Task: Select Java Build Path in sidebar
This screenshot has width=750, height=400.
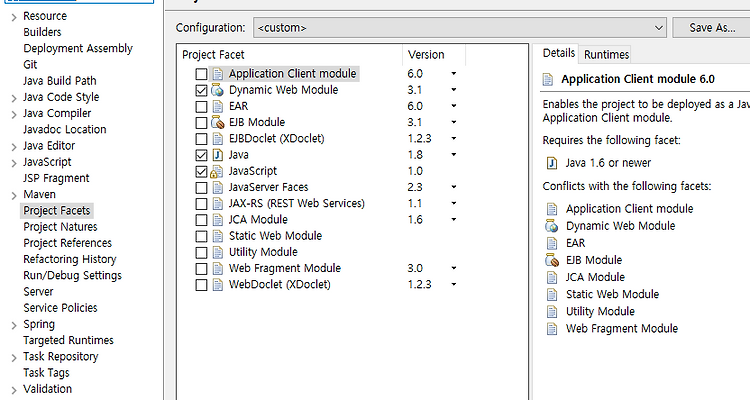Action: pyautogui.click(x=60, y=81)
